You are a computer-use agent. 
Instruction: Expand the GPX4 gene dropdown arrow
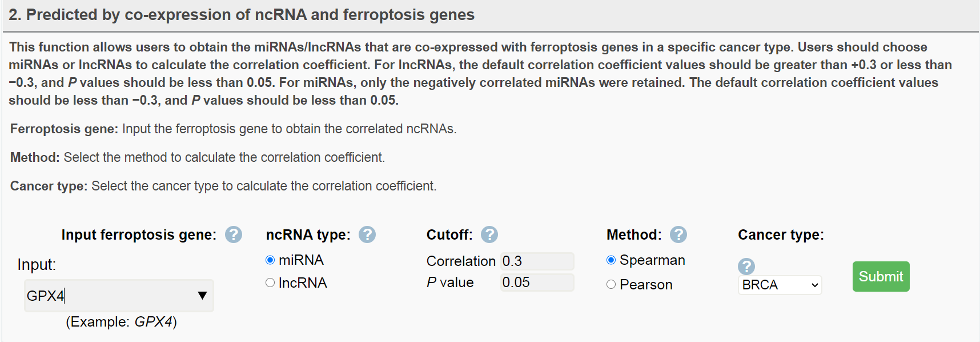click(202, 296)
